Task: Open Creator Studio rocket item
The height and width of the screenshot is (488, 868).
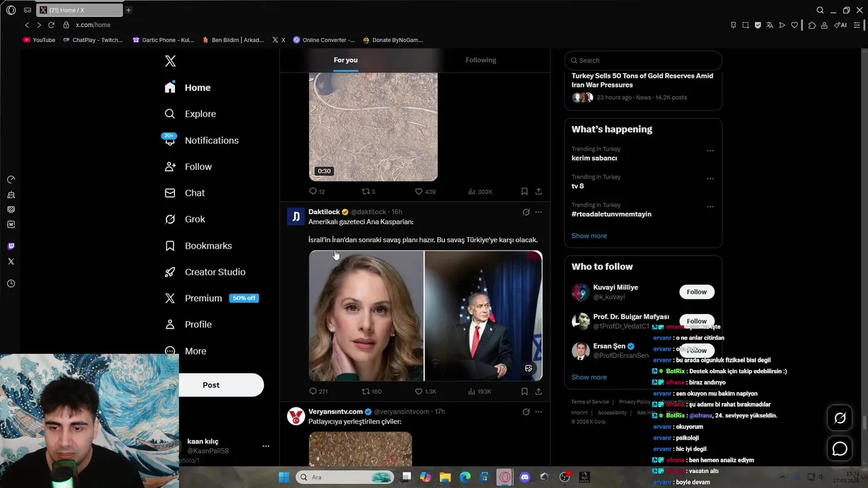Action: (x=205, y=272)
